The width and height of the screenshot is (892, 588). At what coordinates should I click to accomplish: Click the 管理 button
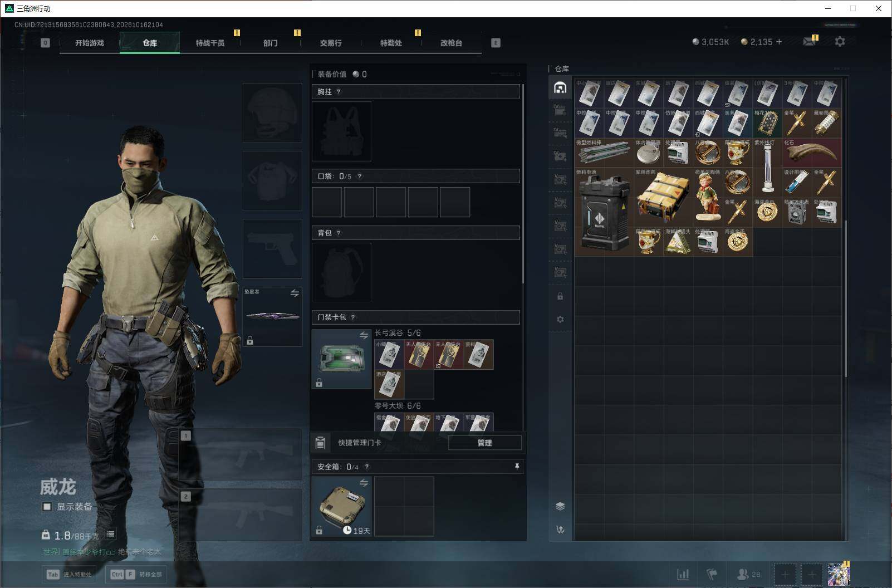(x=484, y=443)
